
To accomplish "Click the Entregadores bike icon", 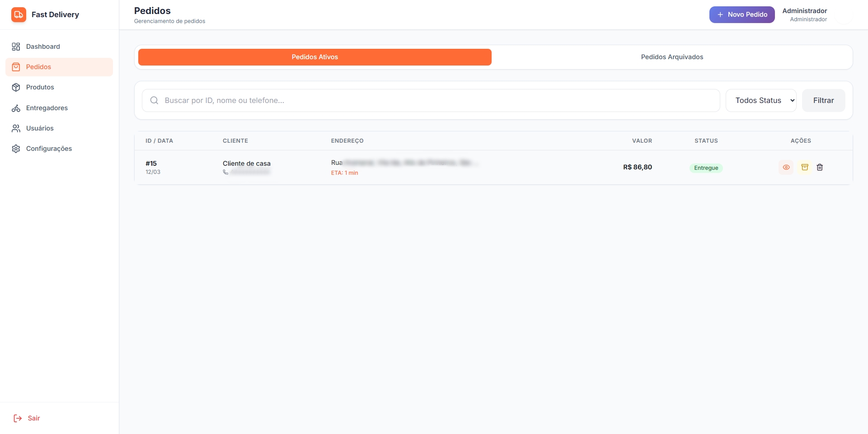I will [x=16, y=108].
